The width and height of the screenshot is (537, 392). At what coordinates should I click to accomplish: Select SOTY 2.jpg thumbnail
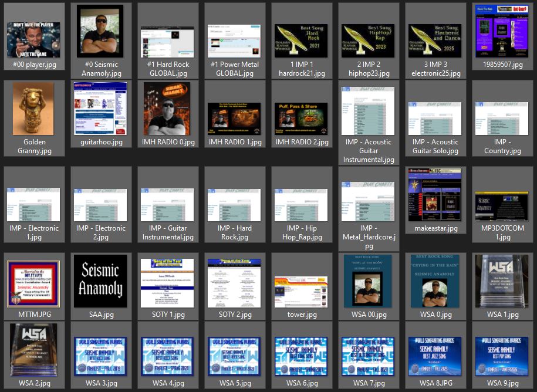(x=234, y=283)
